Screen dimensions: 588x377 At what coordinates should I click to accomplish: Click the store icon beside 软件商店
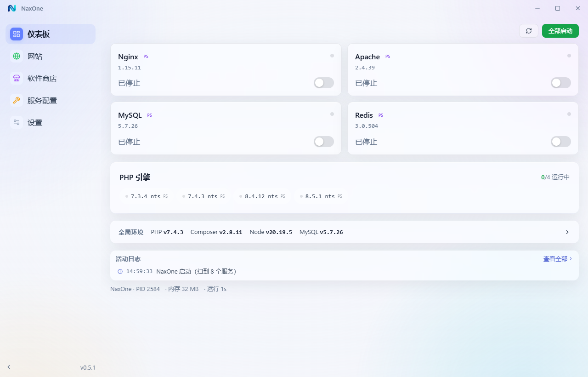17,78
